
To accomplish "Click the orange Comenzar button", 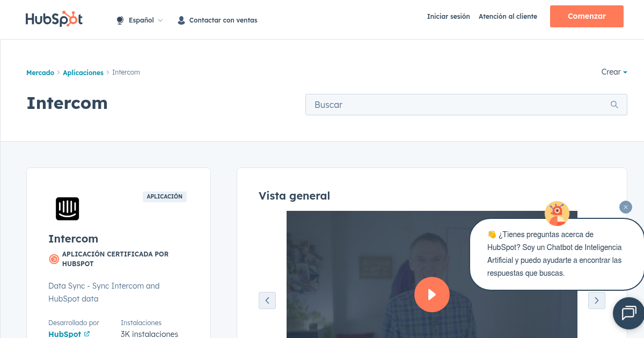I will point(587,16).
